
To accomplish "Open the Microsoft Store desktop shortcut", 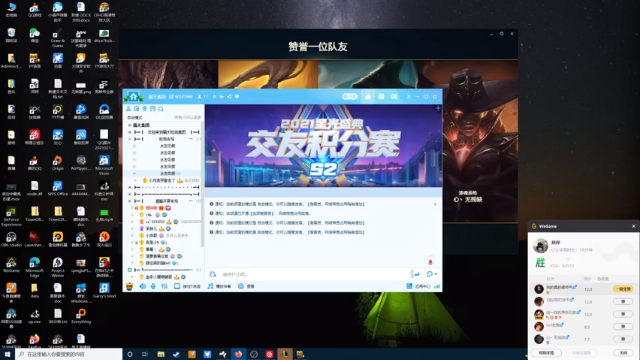I will (x=104, y=165).
